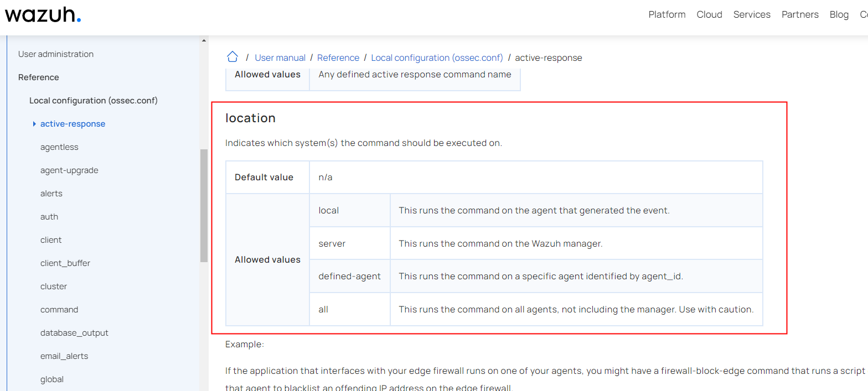Click the 'Example:' text
The width and height of the screenshot is (868, 391).
point(245,344)
